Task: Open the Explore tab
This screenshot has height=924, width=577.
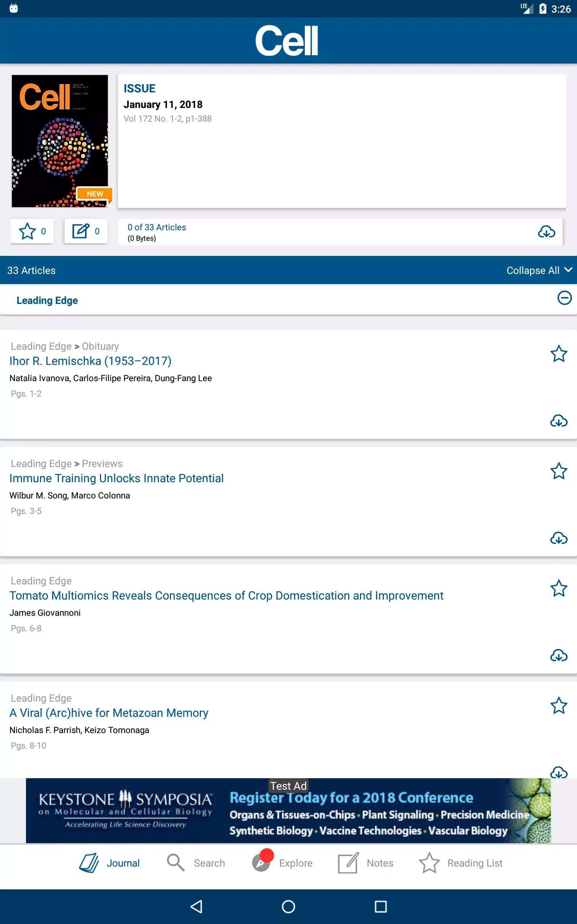Action: (x=282, y=863)
